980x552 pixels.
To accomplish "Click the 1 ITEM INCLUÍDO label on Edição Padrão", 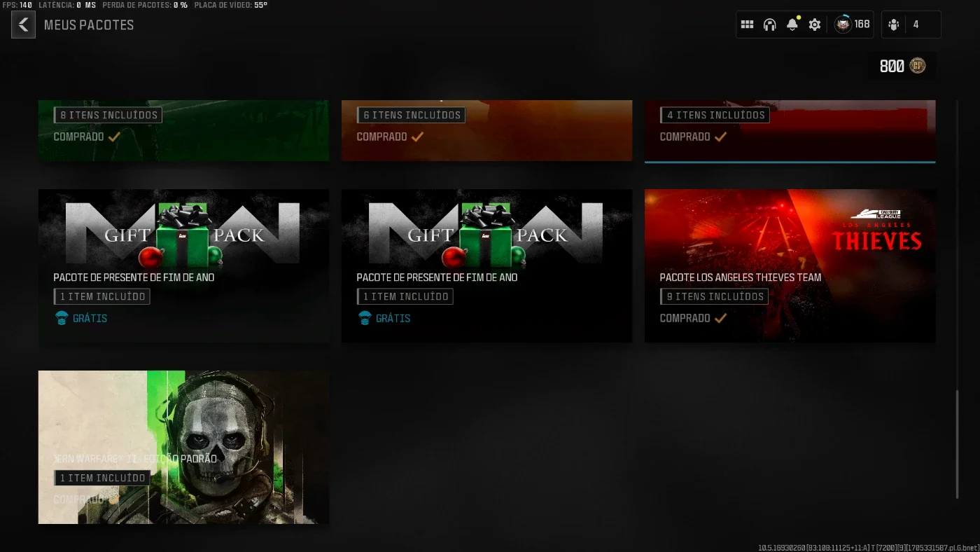I will (x=102, y=478).
